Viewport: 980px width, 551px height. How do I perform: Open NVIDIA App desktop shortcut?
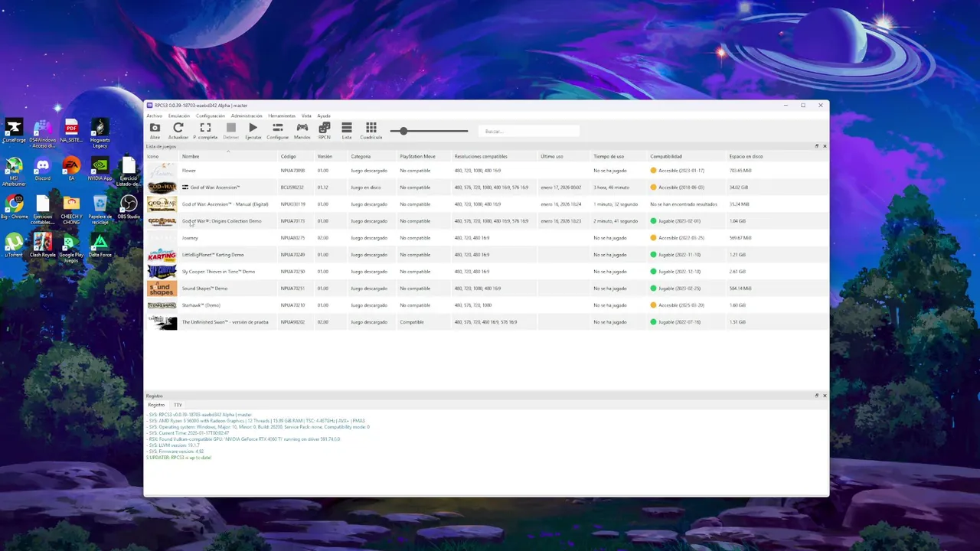100,169
